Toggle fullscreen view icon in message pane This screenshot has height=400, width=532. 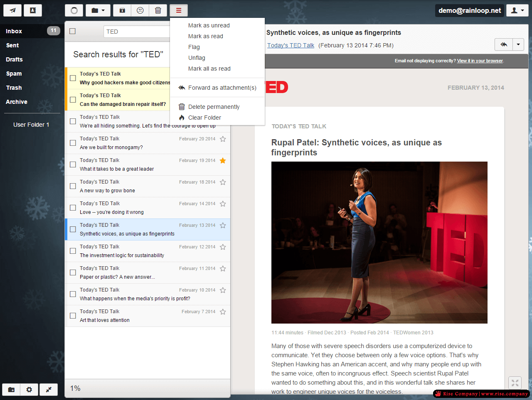click(x=515, y=383)
